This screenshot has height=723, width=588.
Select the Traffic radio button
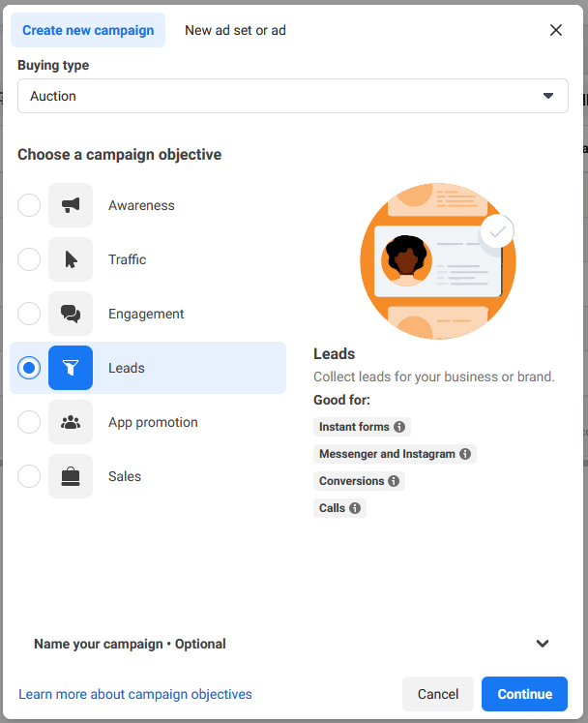(x=29, y=259)
